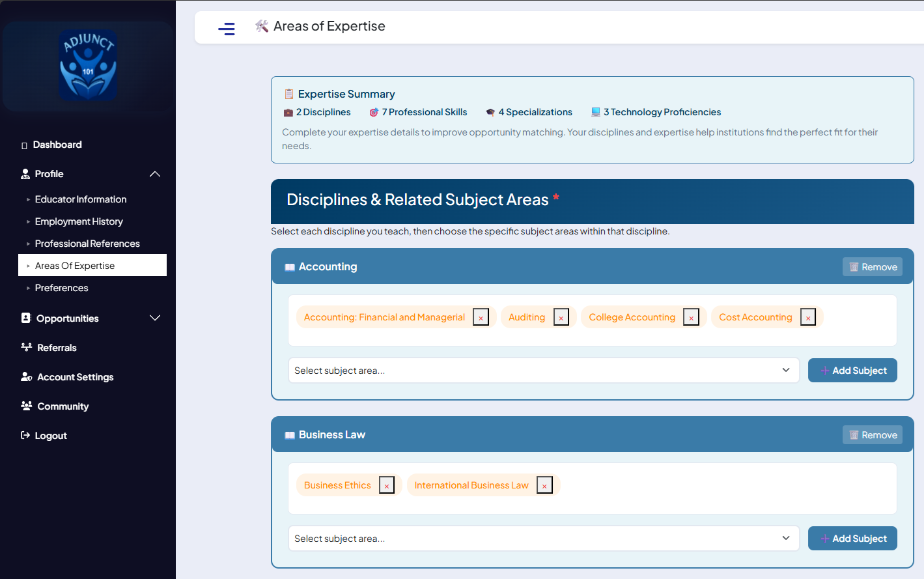Delete the College Accounting subject tag
The image size is (924, 579).
pos(691,317)
